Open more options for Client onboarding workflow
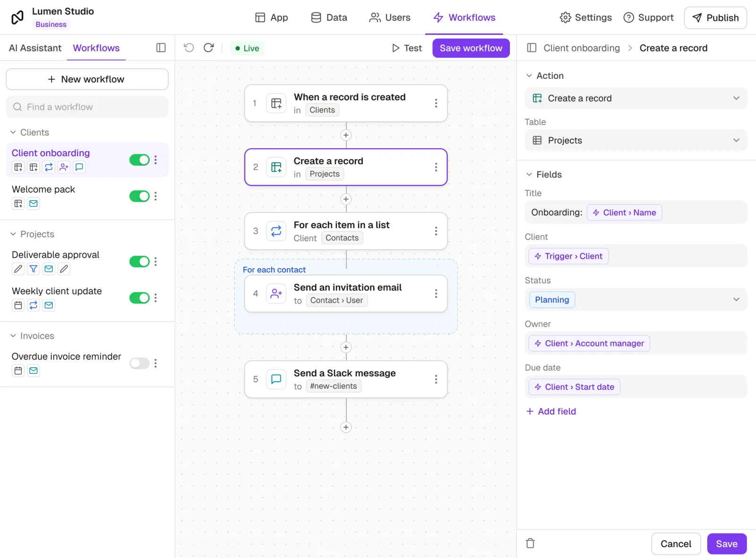The height and width of the screenshot is (558, 756). (x=155, y=160)
